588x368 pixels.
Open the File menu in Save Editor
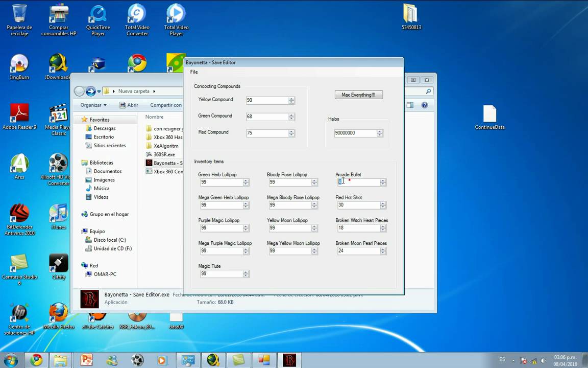point(194,72)
